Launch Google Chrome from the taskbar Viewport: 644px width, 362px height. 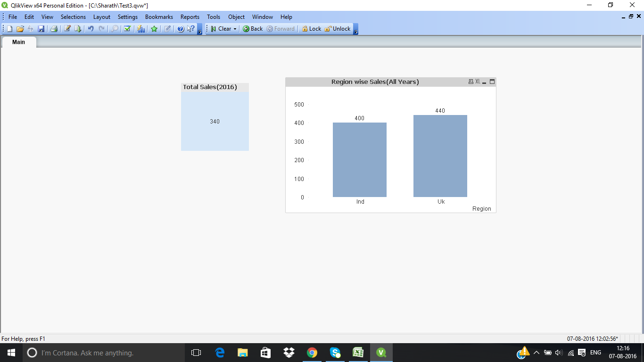coord(312,353)
